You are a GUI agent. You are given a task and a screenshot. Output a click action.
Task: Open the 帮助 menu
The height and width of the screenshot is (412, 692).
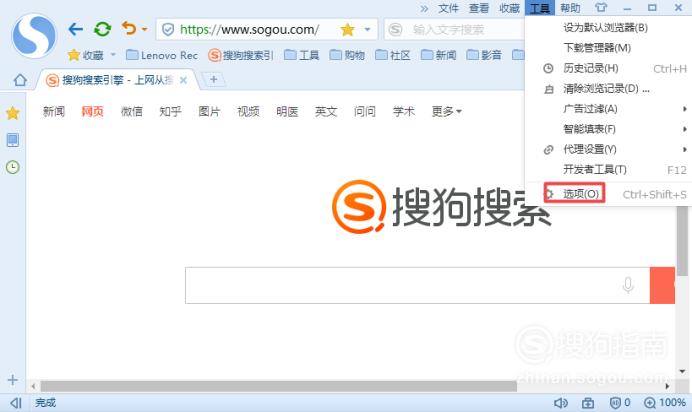pyautogui.click(x=570, y=8)
